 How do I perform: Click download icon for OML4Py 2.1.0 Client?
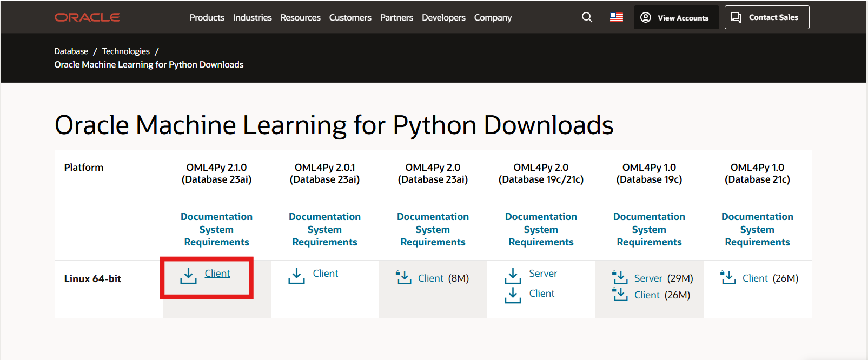[188, 276]
